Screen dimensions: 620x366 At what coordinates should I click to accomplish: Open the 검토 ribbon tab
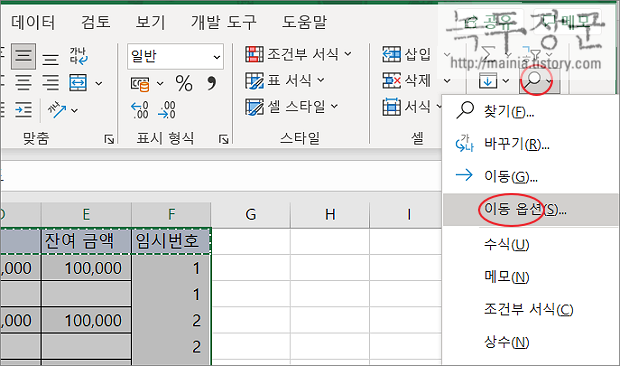pyautogui.click(x=96, y=22)
